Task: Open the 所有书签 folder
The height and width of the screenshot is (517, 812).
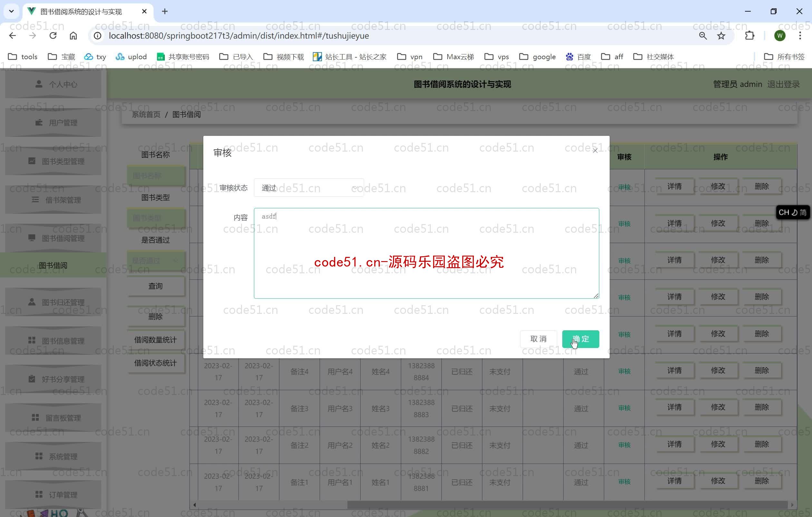Action: coord(784,57)
